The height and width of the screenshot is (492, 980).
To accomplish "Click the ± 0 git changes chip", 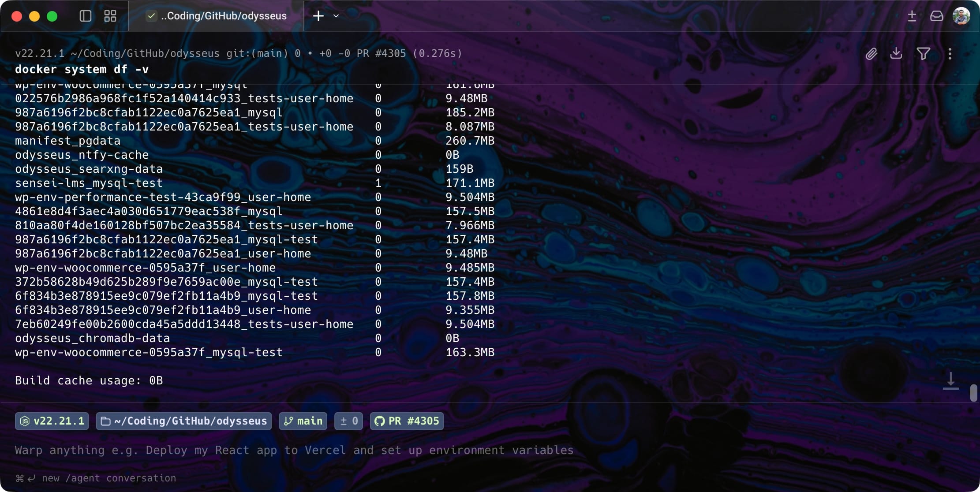I will (x=348, y=421).
